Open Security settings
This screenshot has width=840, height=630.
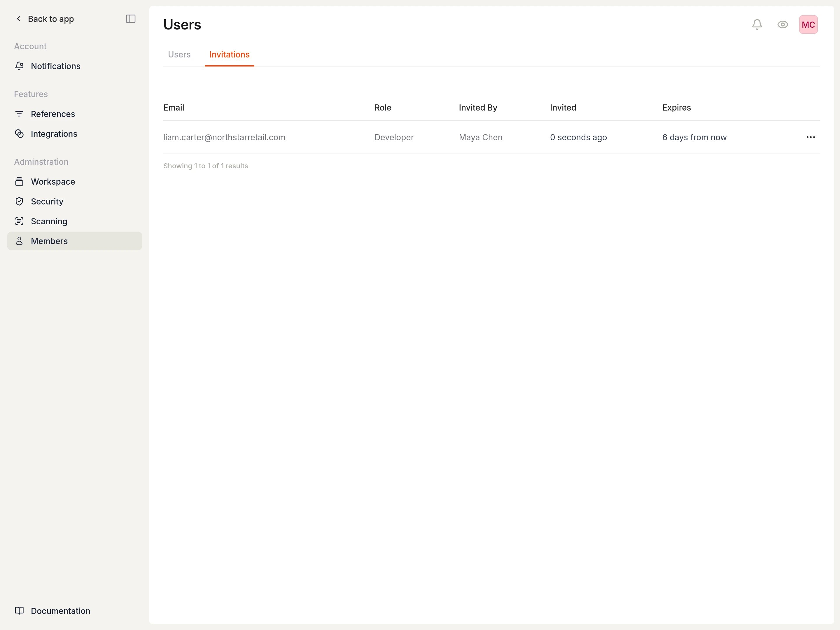coord(74,201)
